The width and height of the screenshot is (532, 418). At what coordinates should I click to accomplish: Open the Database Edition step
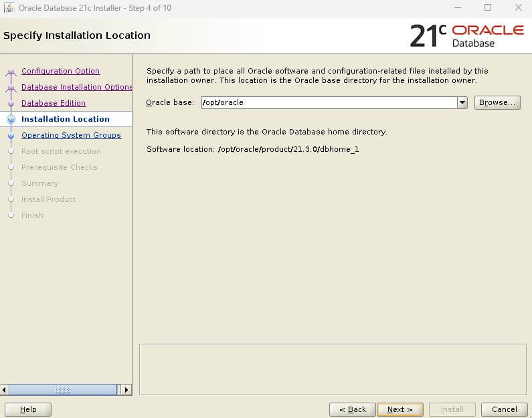click(54, 103)
